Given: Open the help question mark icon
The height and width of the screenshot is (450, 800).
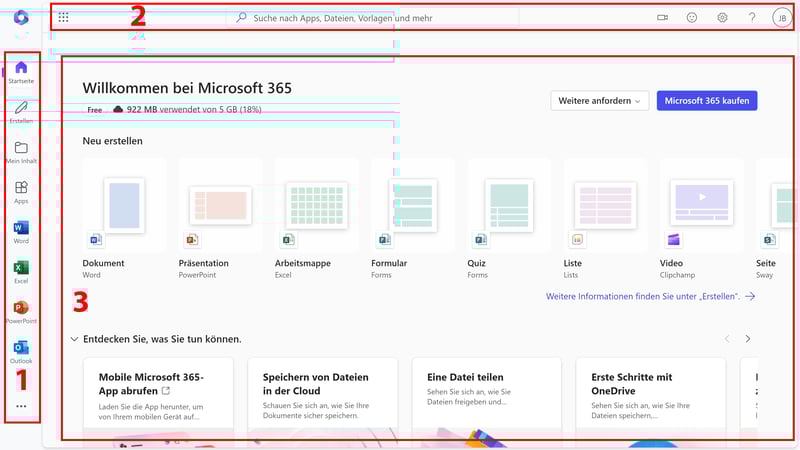Looking at the screenshot, I should pyautogui.click(x=752, y=18).
